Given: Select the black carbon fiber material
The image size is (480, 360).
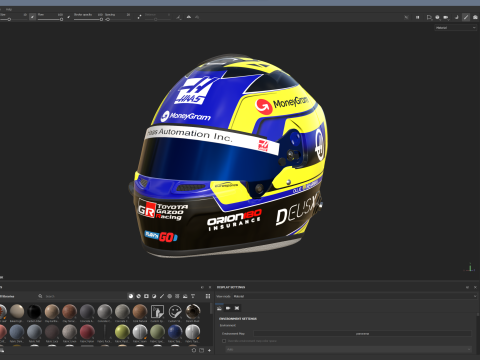Looking at the screenshot, I should 34,312.
